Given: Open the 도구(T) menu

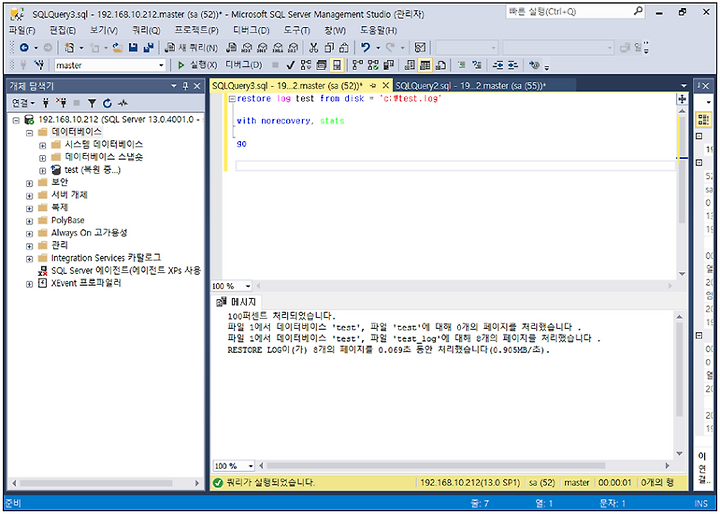Looking at the screenshot, I should (x=297, y=30).
